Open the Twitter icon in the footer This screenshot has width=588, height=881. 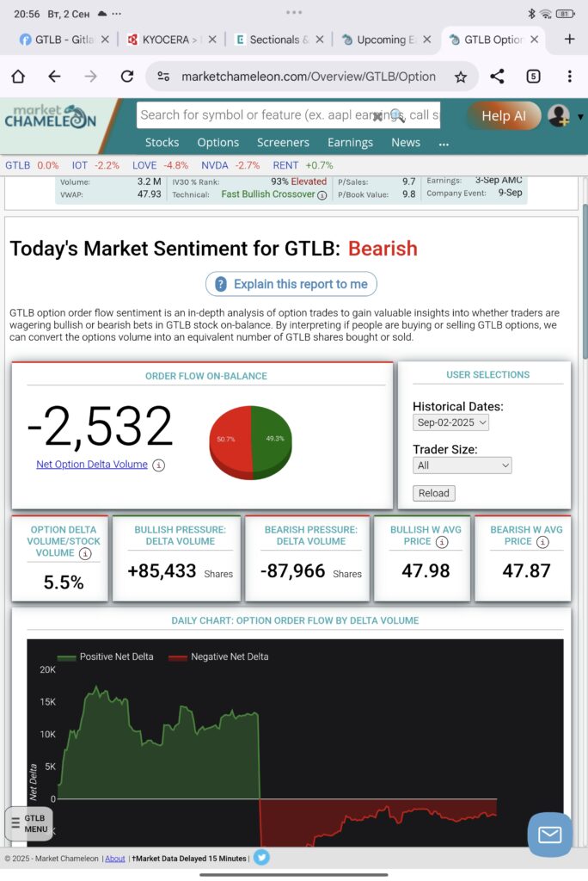(261, 857)
